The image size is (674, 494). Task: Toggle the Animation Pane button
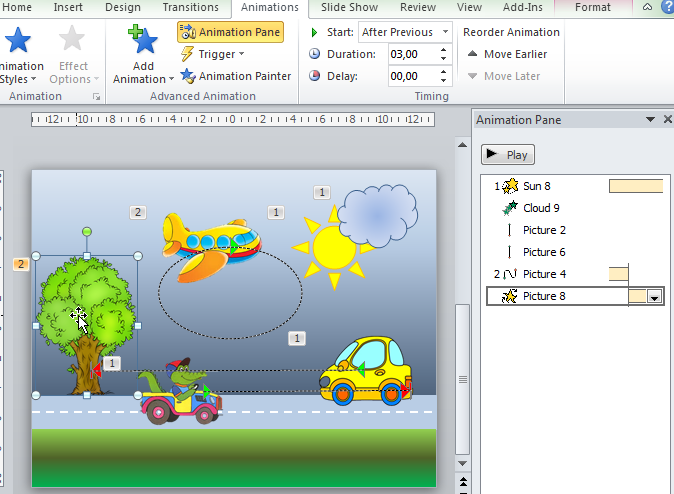pyautogui.click(x=230, y=33)
